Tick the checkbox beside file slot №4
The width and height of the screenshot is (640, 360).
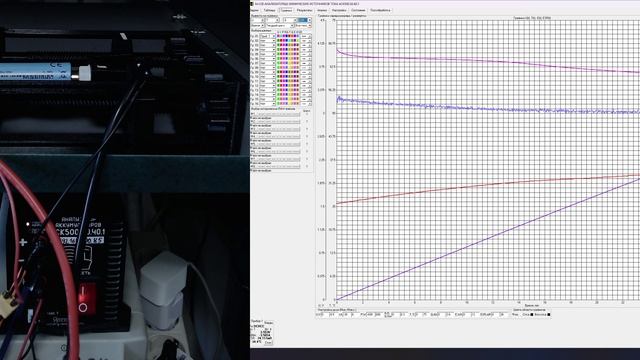click(x=307, y=136)
